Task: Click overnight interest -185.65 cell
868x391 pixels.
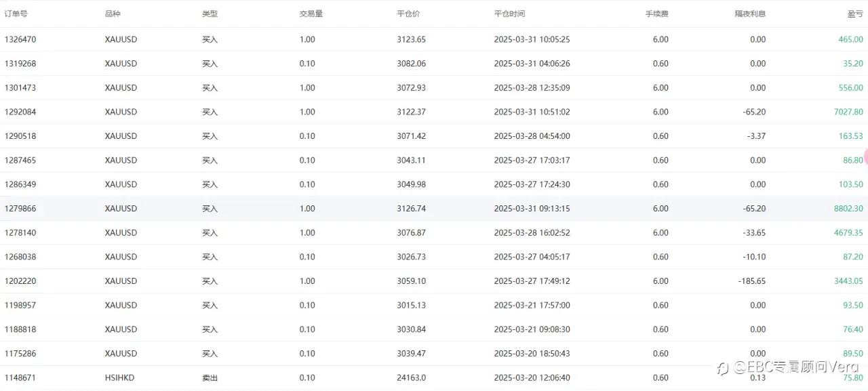Action: [752, 281]
